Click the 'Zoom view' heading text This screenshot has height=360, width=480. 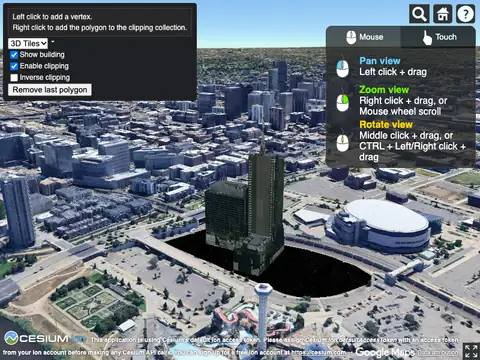coord(384,90)
